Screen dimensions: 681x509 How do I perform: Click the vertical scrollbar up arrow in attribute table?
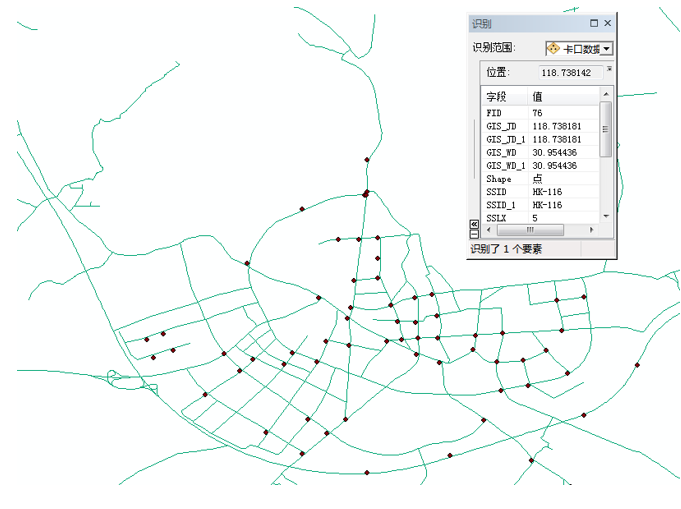point(606,94)
